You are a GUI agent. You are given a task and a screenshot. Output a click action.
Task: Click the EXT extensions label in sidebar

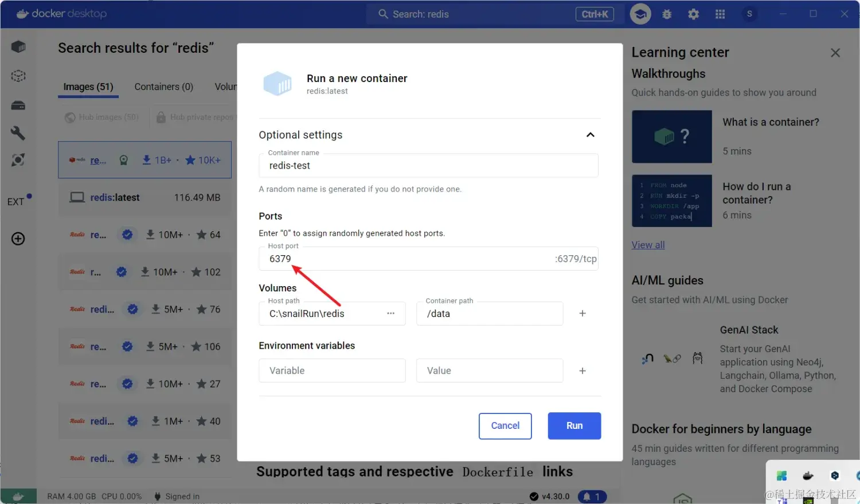pyautogui.click(x=15, y=202)
